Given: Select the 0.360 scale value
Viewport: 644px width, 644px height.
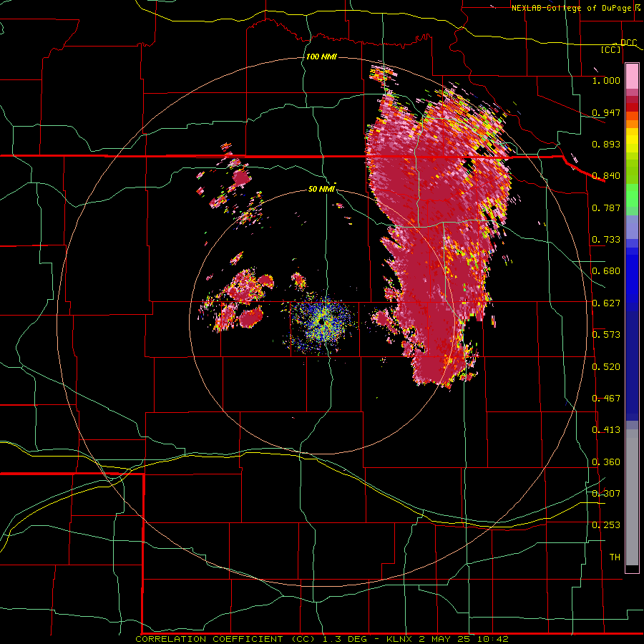Looking at the screenshot, I should pos(606,462).
